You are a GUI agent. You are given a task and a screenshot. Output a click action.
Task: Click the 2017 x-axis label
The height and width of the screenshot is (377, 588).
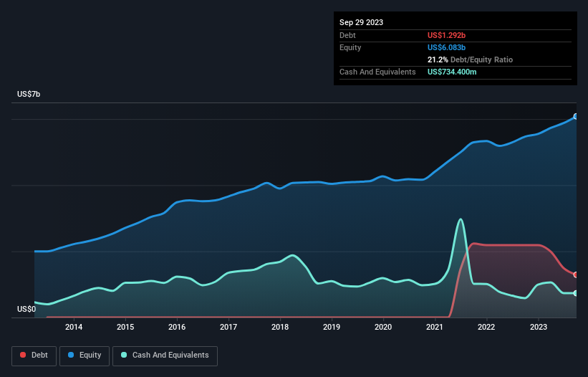228,327
